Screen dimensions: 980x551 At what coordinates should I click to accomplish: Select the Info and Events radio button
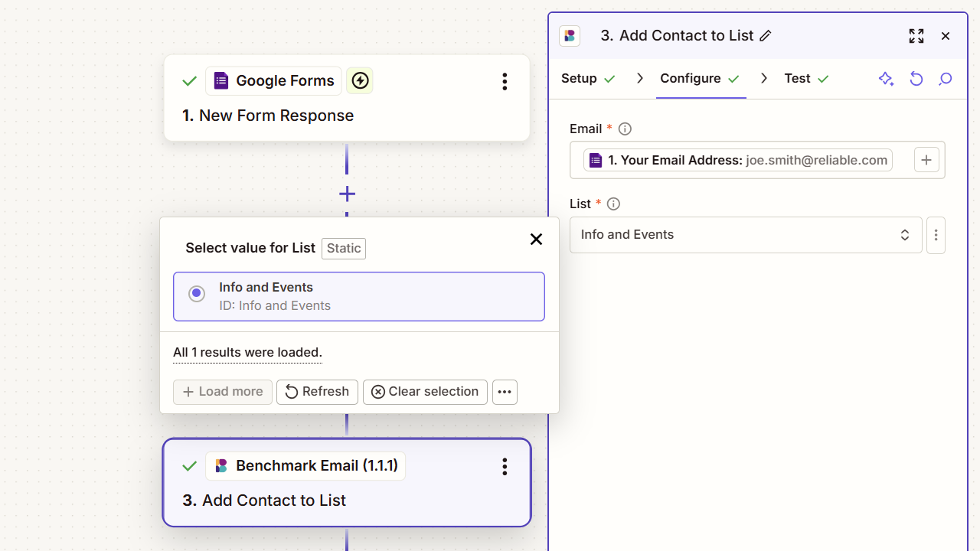point(197,294)
